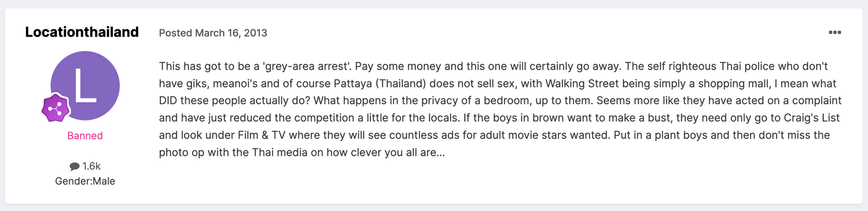Viewport: 868px width, 211px height.
Task: Open the three-dots post options menu
Action: click(834, 32)
